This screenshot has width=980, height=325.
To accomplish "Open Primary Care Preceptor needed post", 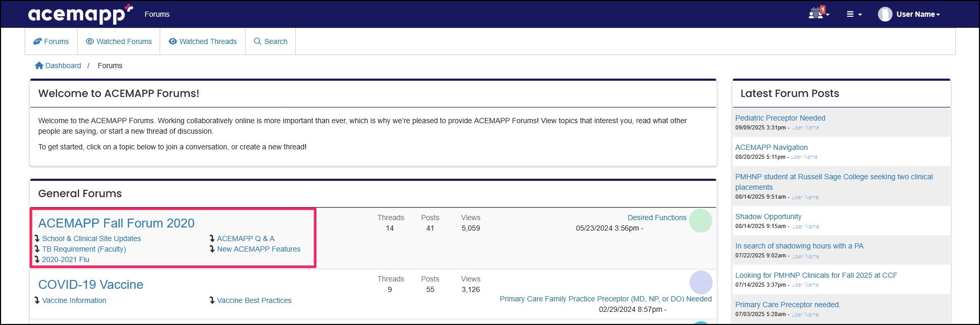I will coord(788,305).
